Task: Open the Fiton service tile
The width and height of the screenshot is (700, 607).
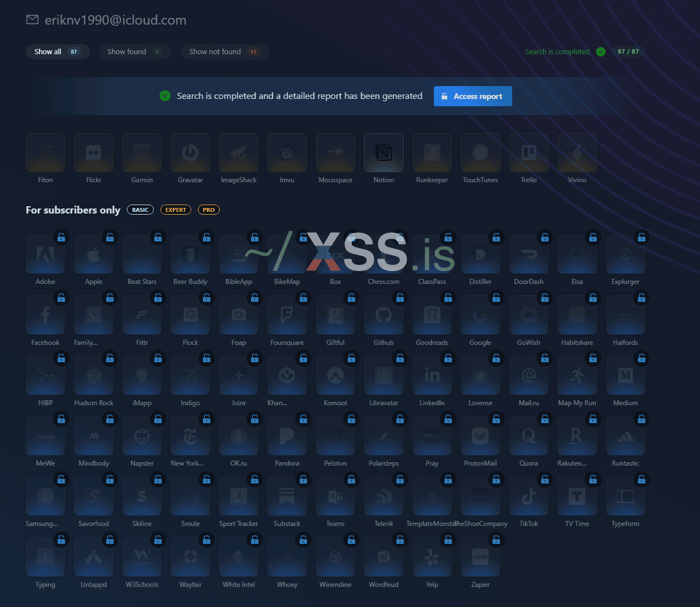Action: (x=45, y=153)
